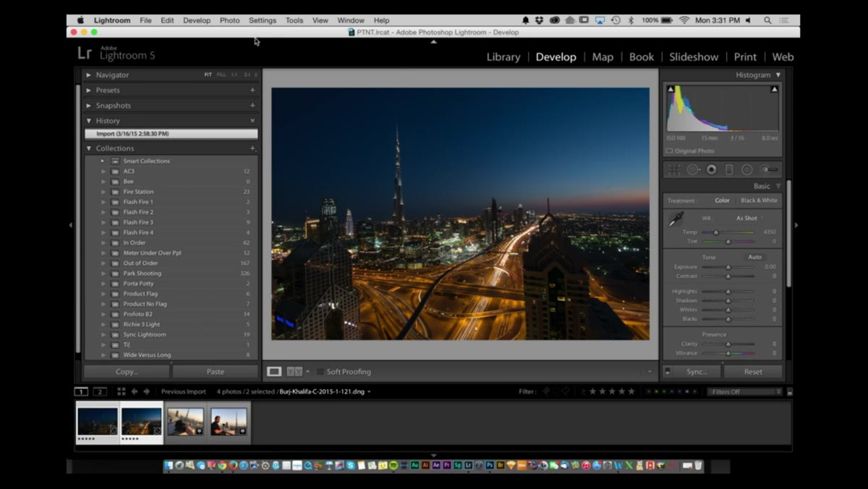Toggle the auto sync switch beside Sync

point(668,371)
